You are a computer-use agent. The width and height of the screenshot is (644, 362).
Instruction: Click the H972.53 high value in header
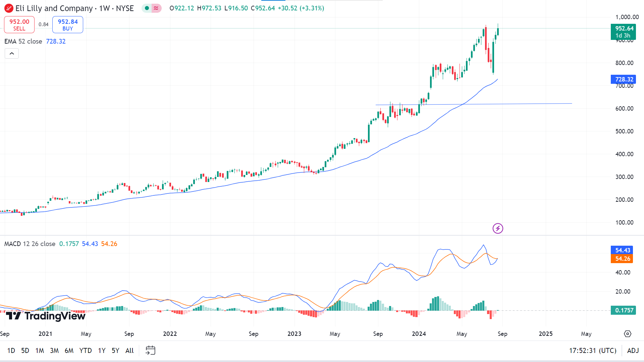point(209,8)
